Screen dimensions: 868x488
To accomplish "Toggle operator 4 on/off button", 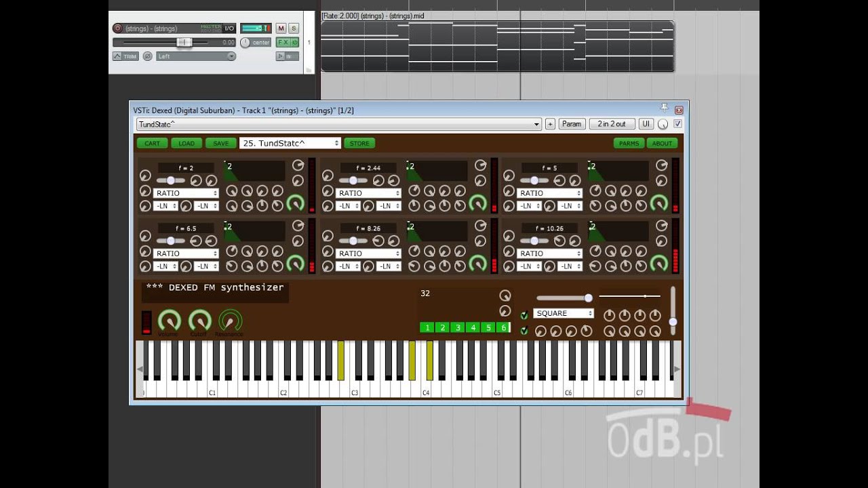I will (x=473, y=327).
